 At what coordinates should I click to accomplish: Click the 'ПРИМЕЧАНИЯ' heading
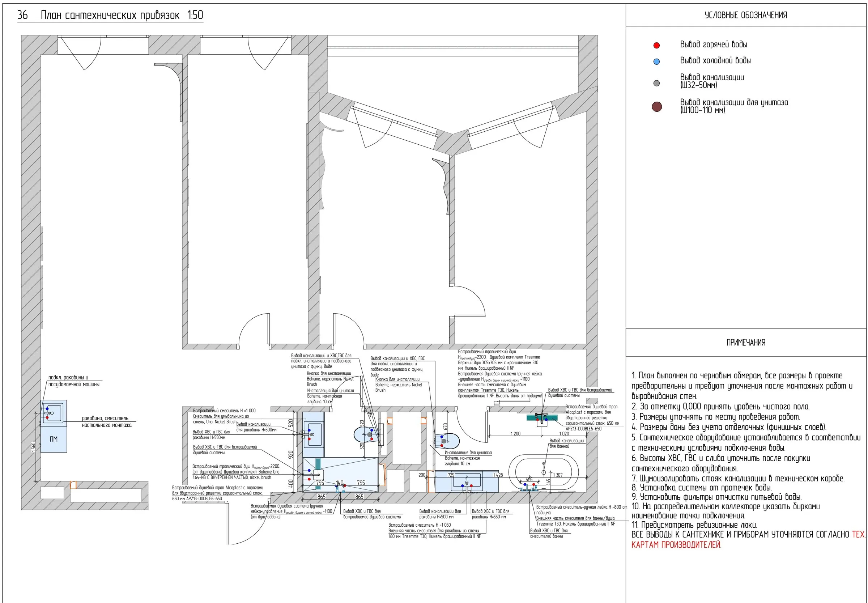745,342
